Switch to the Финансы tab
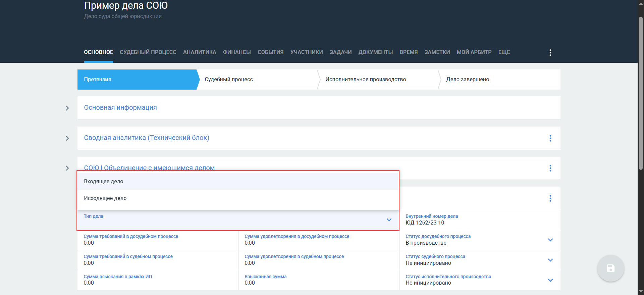The image size is (644, 295). [237, 52]
